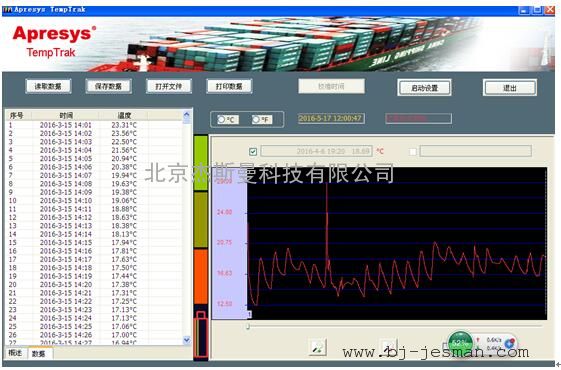Click the battery level indicator icon
The height and width of the screenshot is (370, 561).
click(x=201, y=334)
